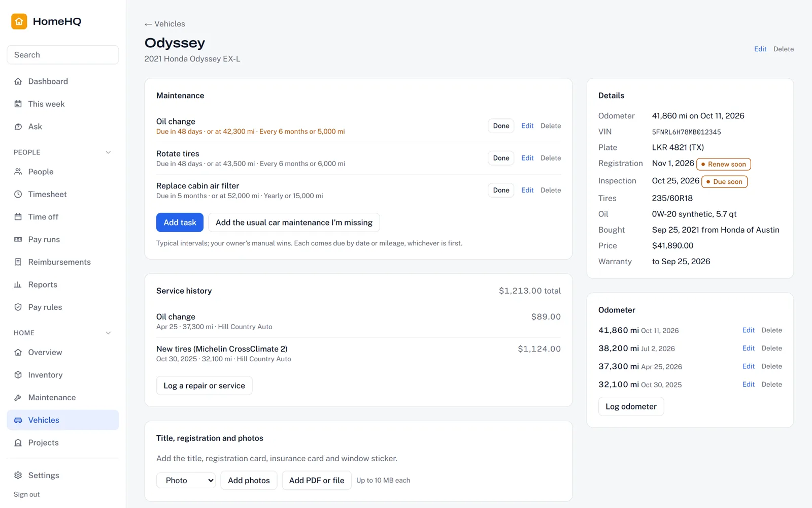The height and width of the screenshot is (508, 812).
Task: Focus the Search input field
Action: click(x=63, y=55)
